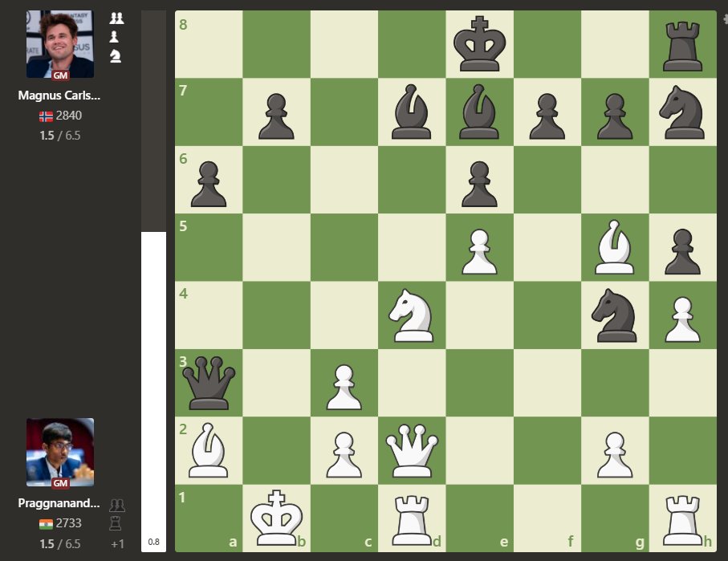Image resolution: width=728 pixels, height=561 pixels.
Task: Click empty square a8
Action: (209, 44)
